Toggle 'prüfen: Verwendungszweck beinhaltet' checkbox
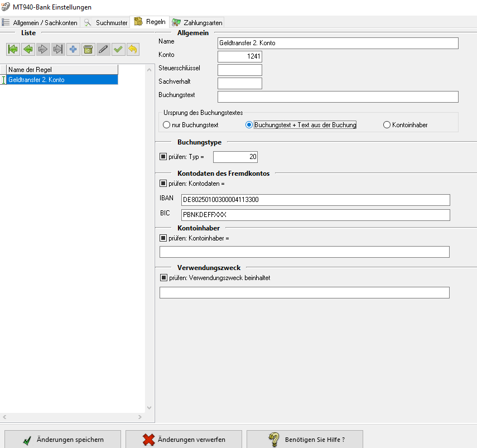477x448 pixels. click(x=163, y=277)
